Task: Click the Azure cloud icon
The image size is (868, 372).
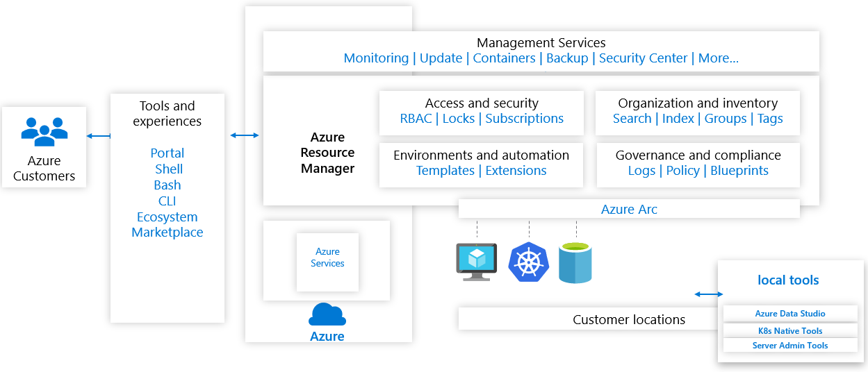Action: pyautogui.click(x=327, y=314)
